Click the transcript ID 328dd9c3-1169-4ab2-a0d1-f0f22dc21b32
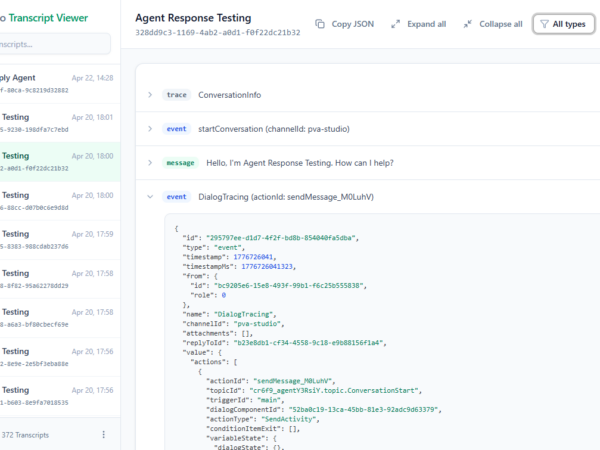Screen dimensions: 600x450 [x=218, y=33]
